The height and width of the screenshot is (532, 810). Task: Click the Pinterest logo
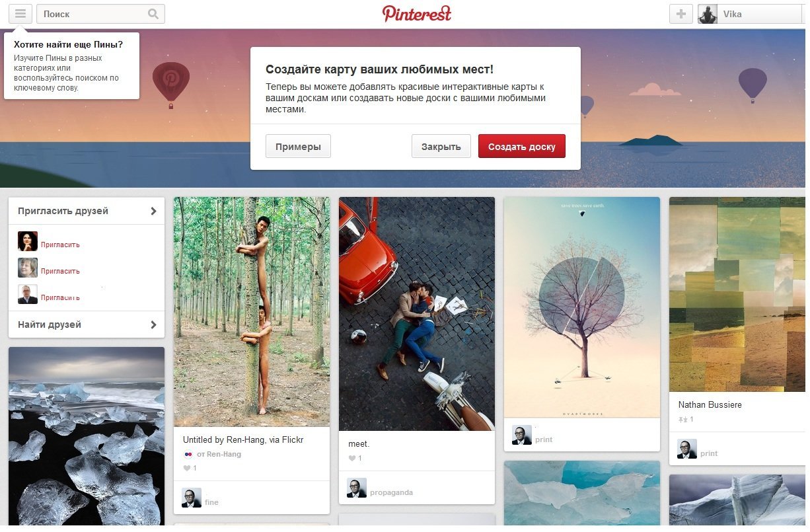417,13
